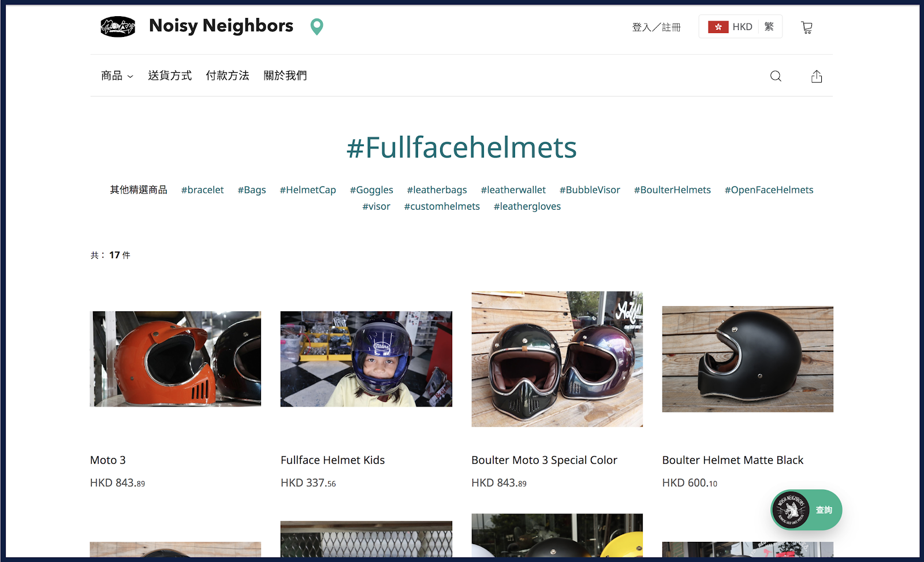This screenshot has height=562, width=924.
Task: Select the #leathergloves tag
Action: [527, 207]
